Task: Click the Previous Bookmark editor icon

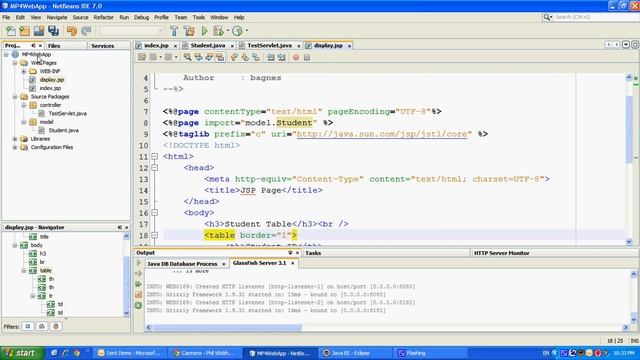Action: [234, 57]
